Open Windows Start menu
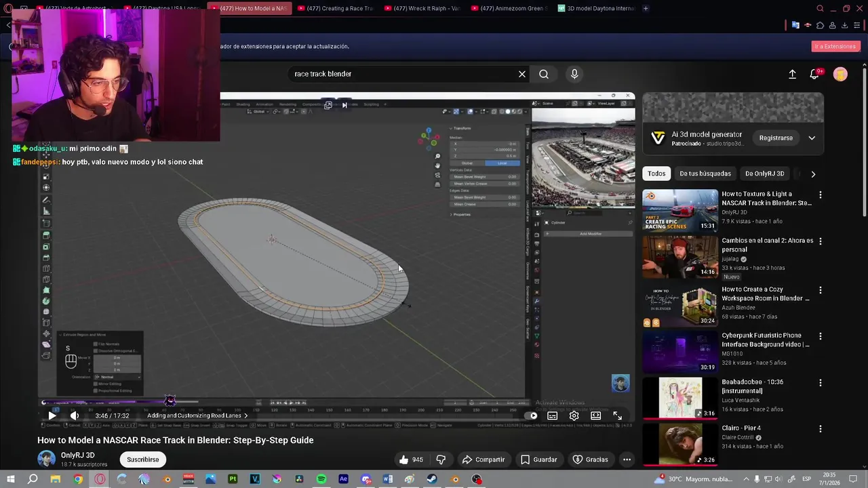The image size is (868, 488). 9,479
